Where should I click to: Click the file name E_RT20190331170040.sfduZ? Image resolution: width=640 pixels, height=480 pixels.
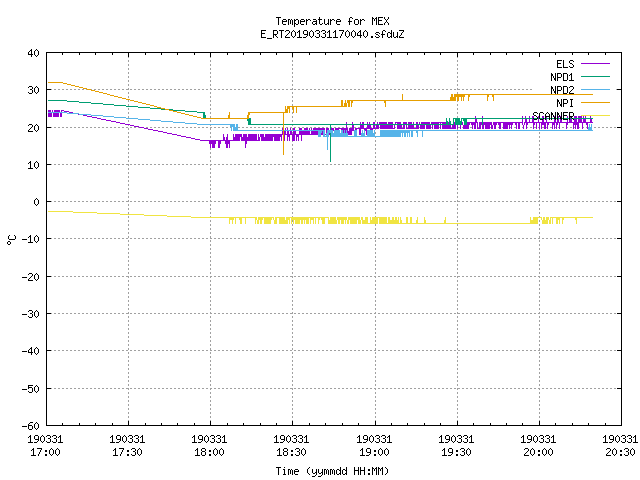(332, 34)
